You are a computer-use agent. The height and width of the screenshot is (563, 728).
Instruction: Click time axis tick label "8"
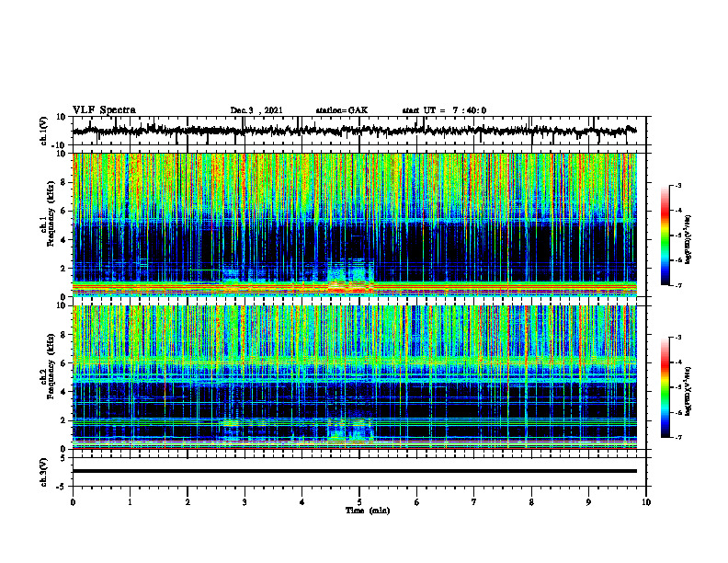pos(531,502)
